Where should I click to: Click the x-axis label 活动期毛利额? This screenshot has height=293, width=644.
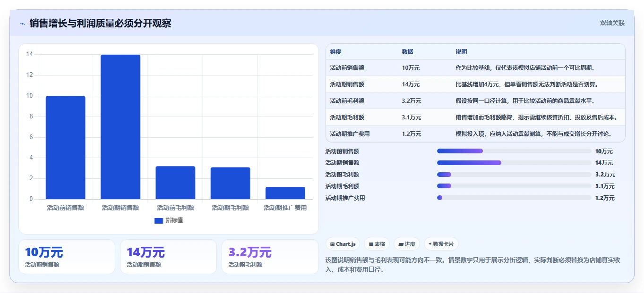point(230,208)
